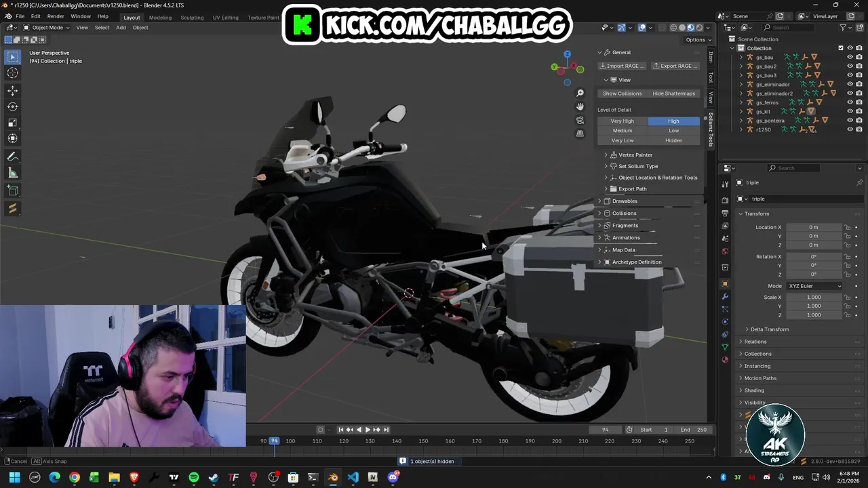The height and width of the screenshot is (488, 868).
Task: Set Level of Detail to Very High
Action: (622, 121)
